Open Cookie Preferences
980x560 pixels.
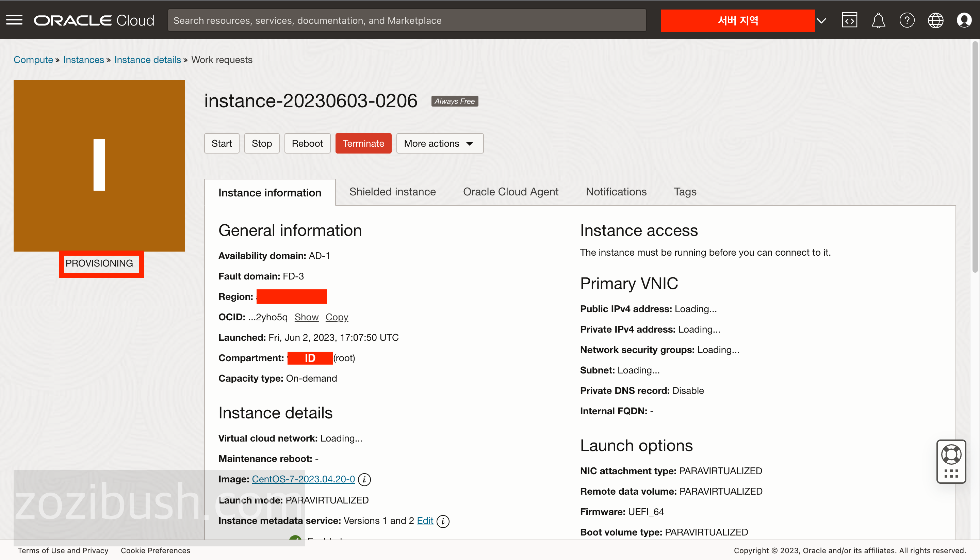click(x=155, y=550)
